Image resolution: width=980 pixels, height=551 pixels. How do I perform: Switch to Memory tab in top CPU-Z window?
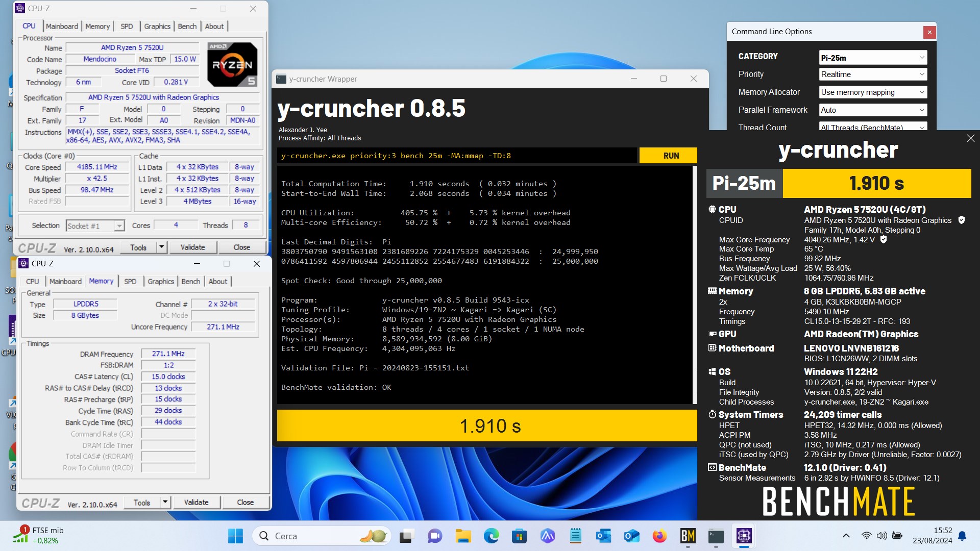pos(97,27)
